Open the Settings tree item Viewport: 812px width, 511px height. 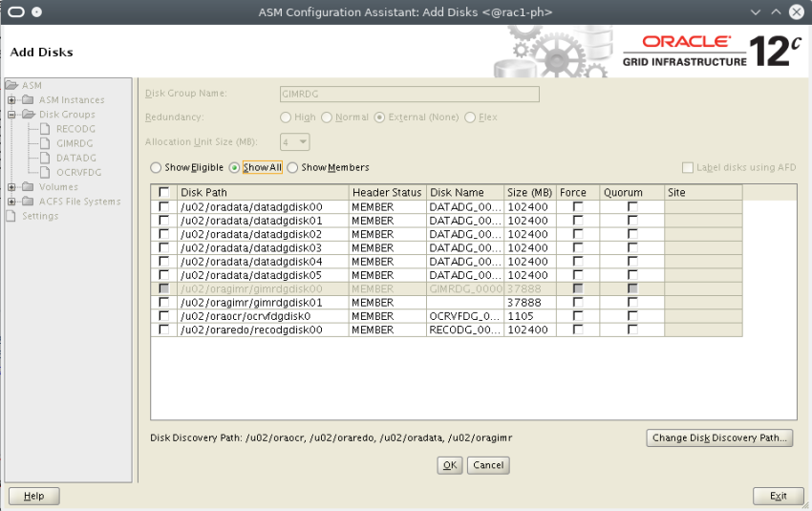click(40, 216)
